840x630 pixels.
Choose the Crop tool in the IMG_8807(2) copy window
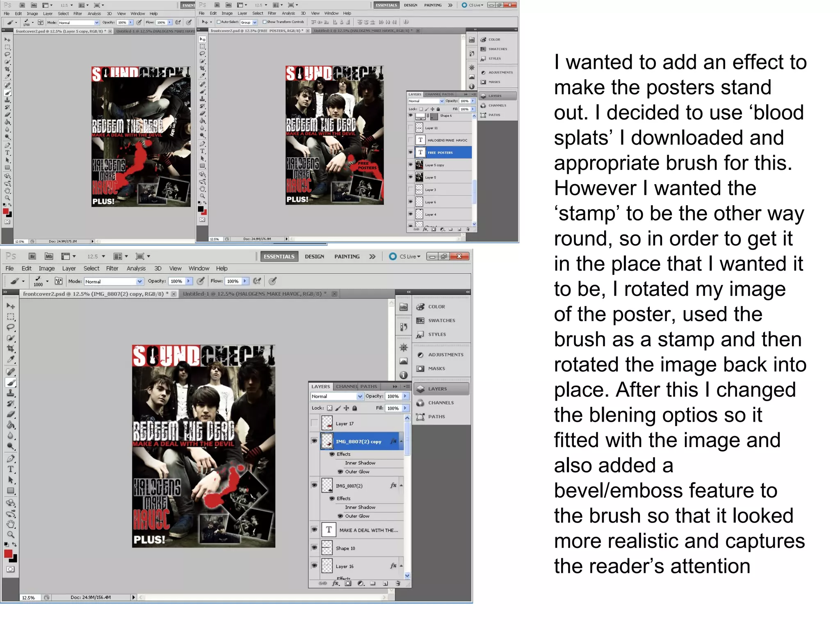[x=11, y=349]
